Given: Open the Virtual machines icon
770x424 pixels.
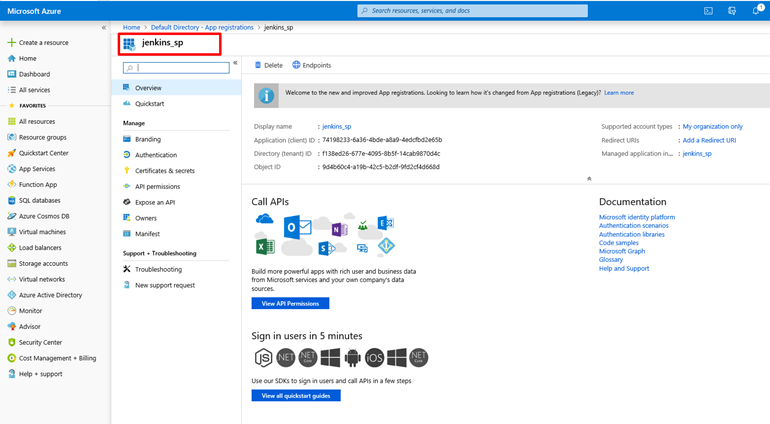Looking at the screenshot, I should point(12,232).
